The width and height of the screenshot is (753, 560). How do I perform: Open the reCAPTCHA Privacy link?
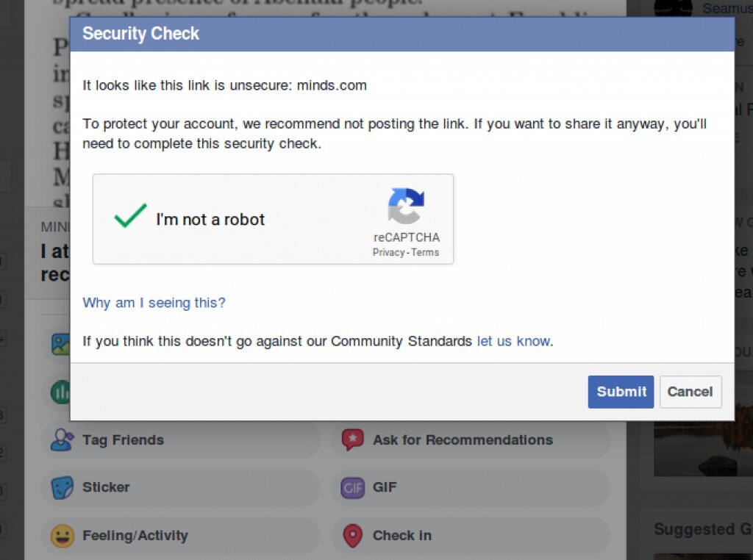[388, 252]
